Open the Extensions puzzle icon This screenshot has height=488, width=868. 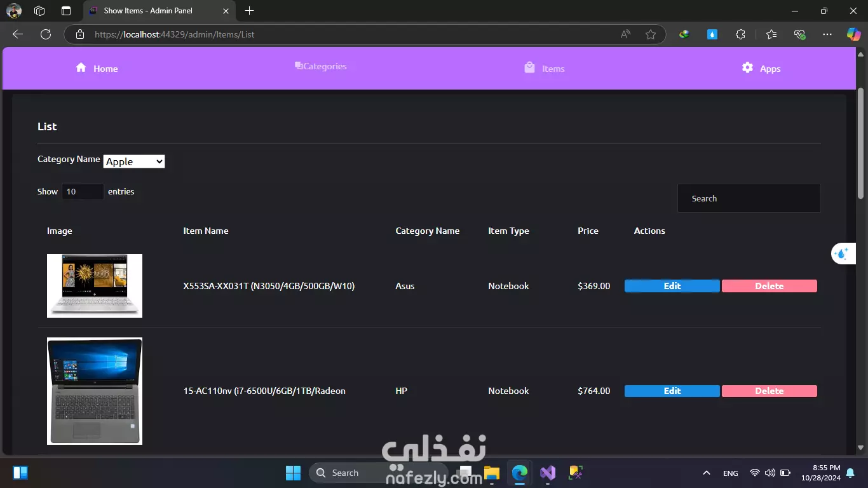click(x=740, y=34)
